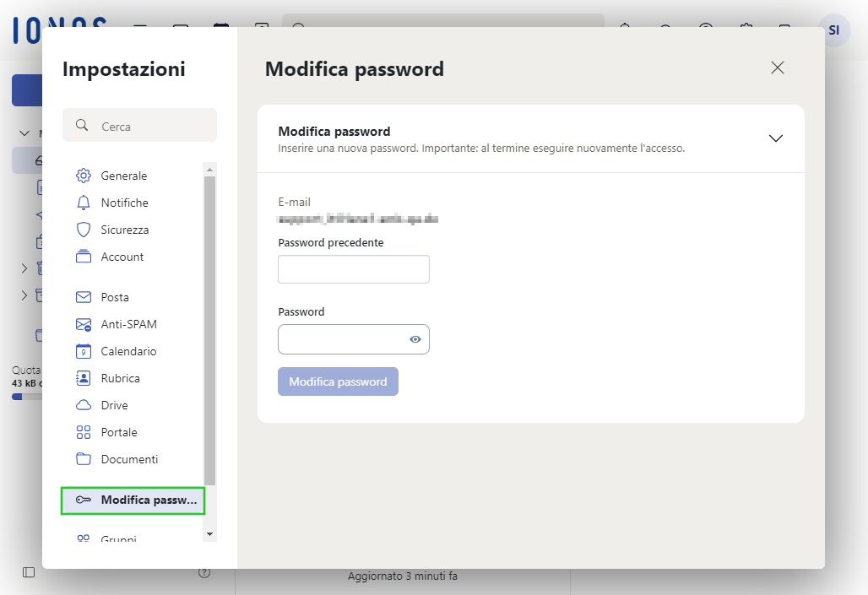This screenshot has height=595, width=868.
Task: Select Documenti in settings menu
Action: point(129,459)
